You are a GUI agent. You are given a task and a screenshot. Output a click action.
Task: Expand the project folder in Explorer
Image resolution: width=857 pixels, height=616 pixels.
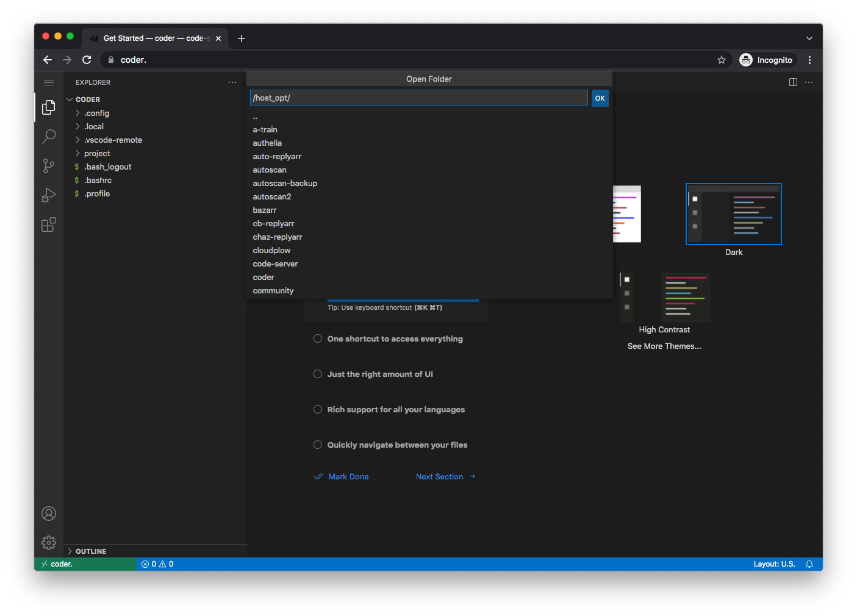[97, 154]
